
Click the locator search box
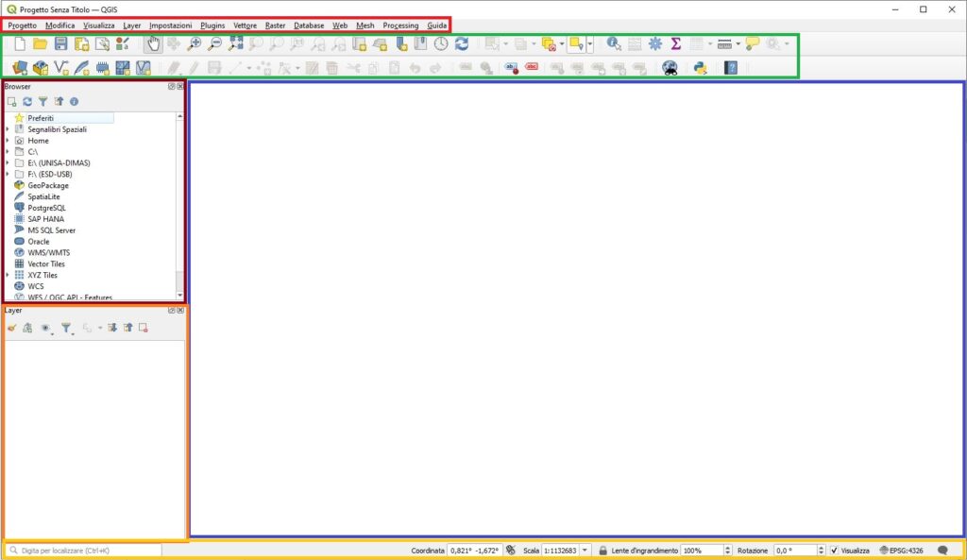pos(84,551)
